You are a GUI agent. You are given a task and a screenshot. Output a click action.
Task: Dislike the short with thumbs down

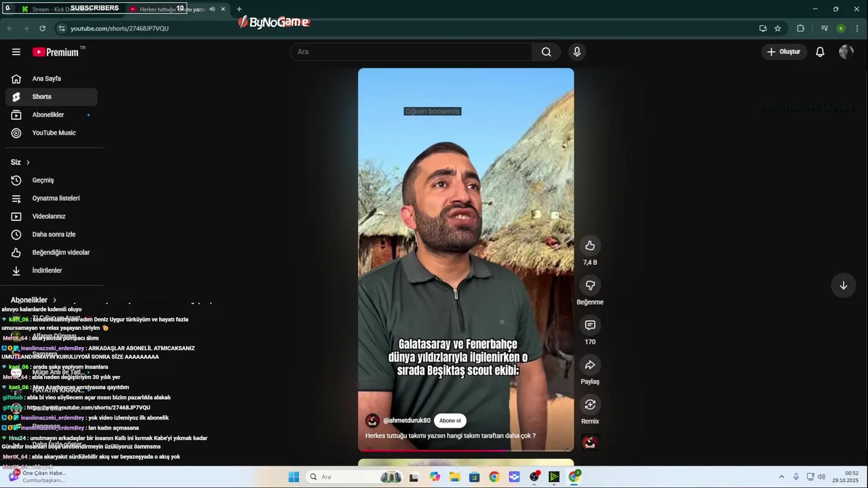pos(590,285)
